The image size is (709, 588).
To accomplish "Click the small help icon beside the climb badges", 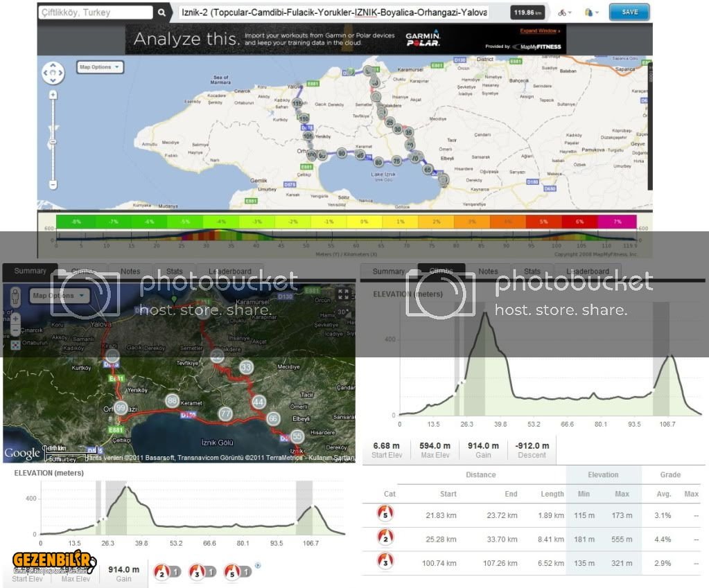I will pos(258,565).
